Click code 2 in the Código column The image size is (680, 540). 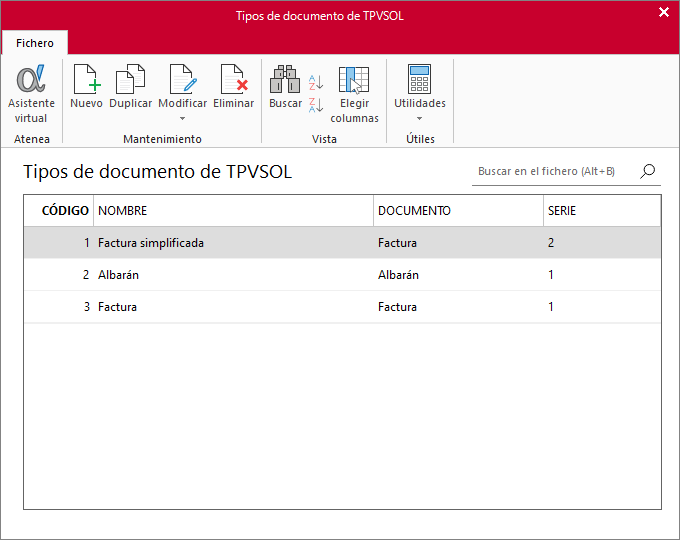coord(86,275)
